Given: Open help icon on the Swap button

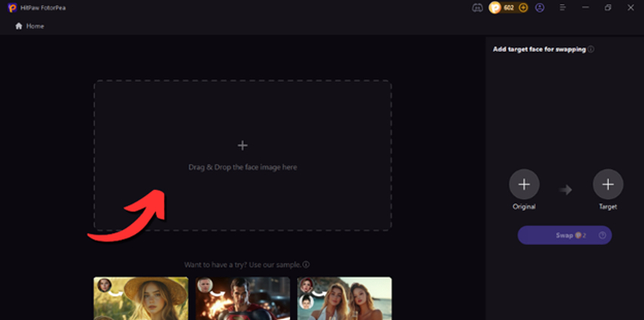Looking at the screenshot, I should pos(602,235).
